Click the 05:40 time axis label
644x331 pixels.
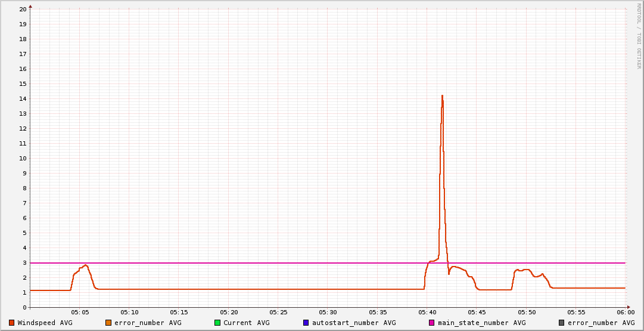427,312
